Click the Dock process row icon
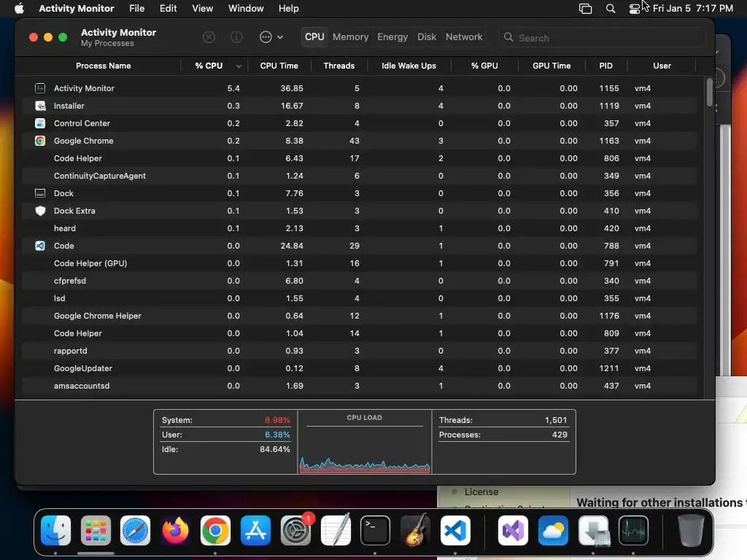747x560 pixels. pyautogui.click(x=40, y=193)
